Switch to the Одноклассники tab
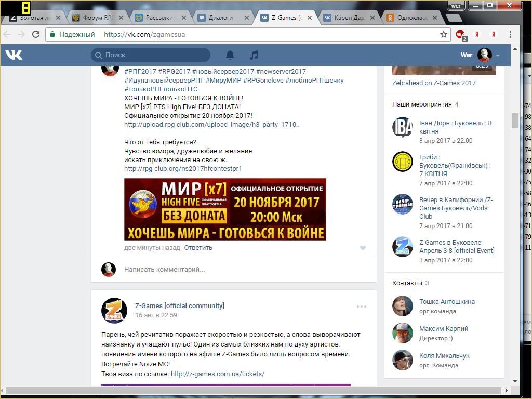Viewport: 532px width, 399px height. tap(411, 18)
